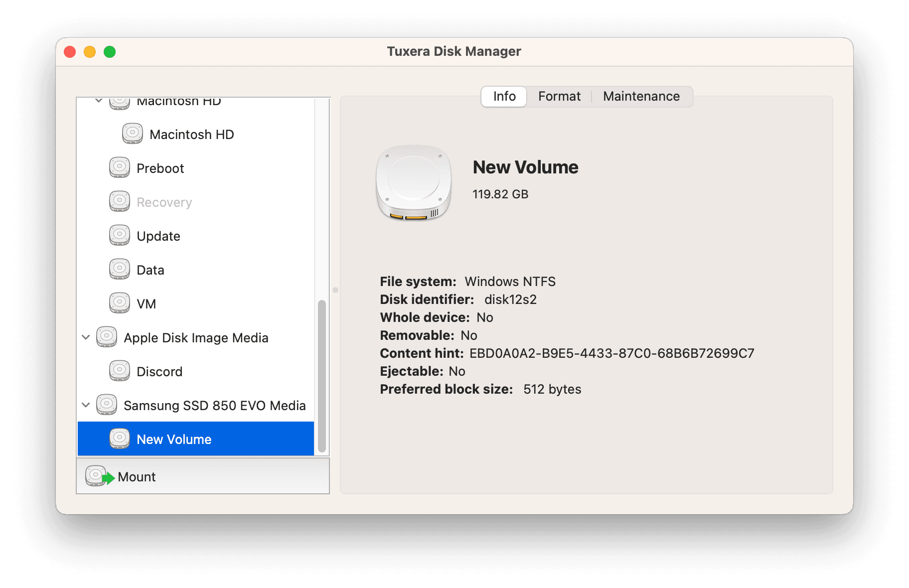The height and width of the screenshot is (588, 909).
Task: Click the Mount button's disk icon
Action: pyautogui.click(x=95, y=476)
